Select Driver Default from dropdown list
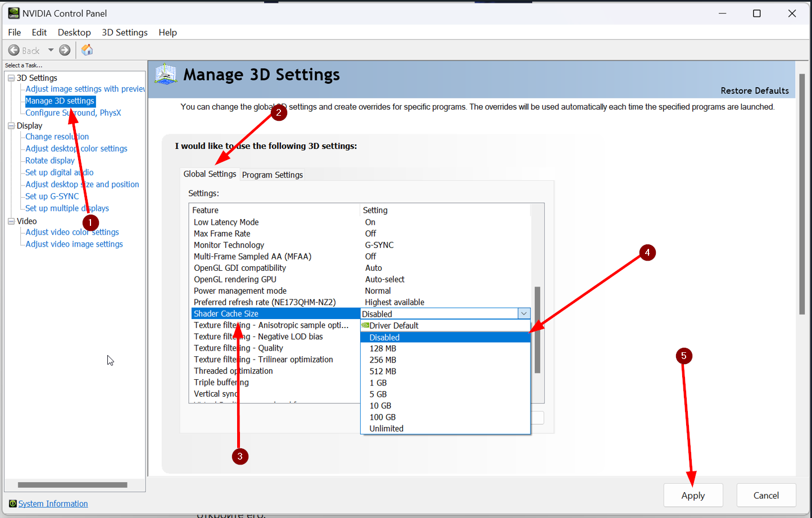812x518 pixels. click(394, 326)
